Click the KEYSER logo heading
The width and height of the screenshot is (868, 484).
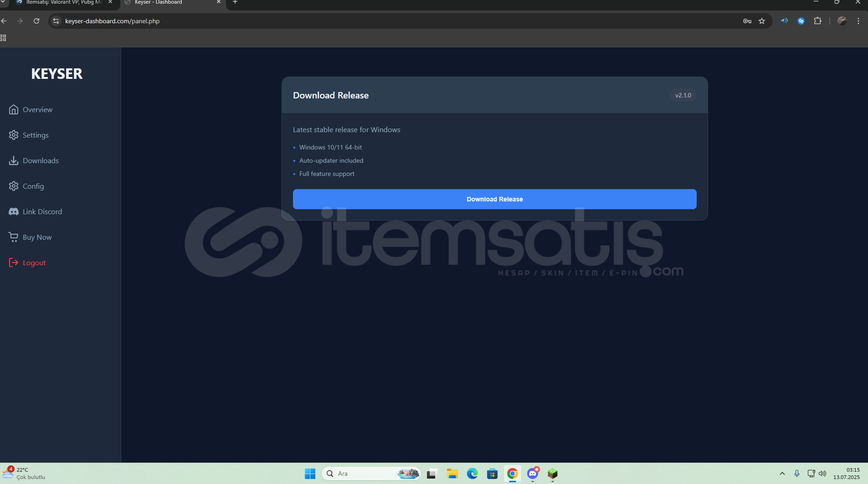click(x=57, y=74)
